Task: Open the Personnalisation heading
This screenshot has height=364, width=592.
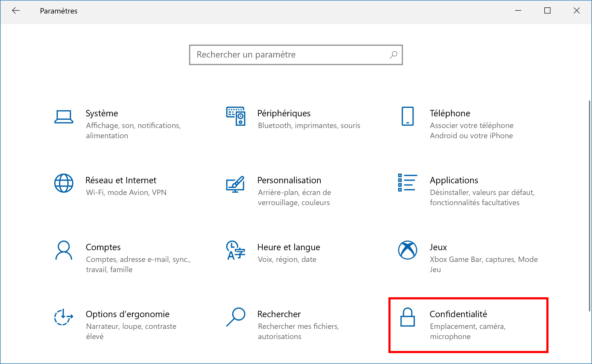Action: coord(289,180)
